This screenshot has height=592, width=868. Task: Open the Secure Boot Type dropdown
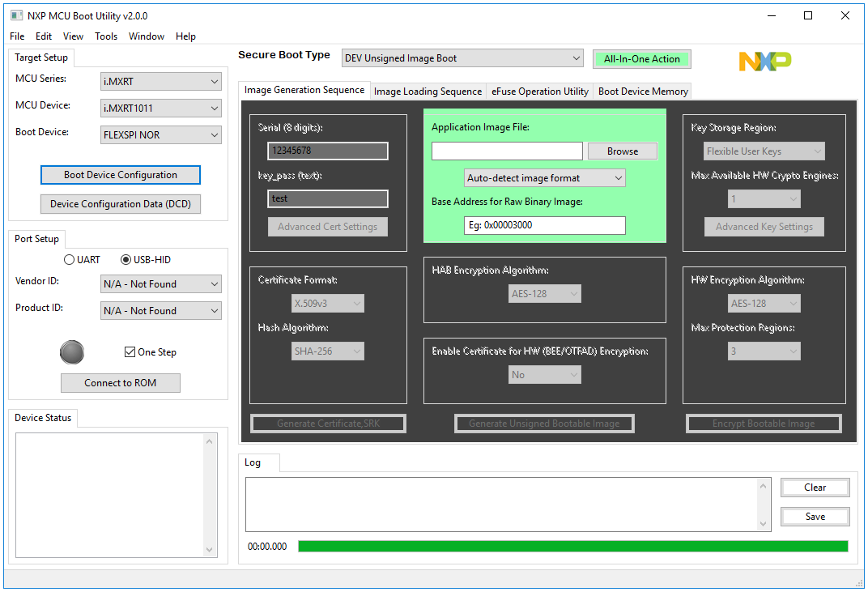[462, 58]
